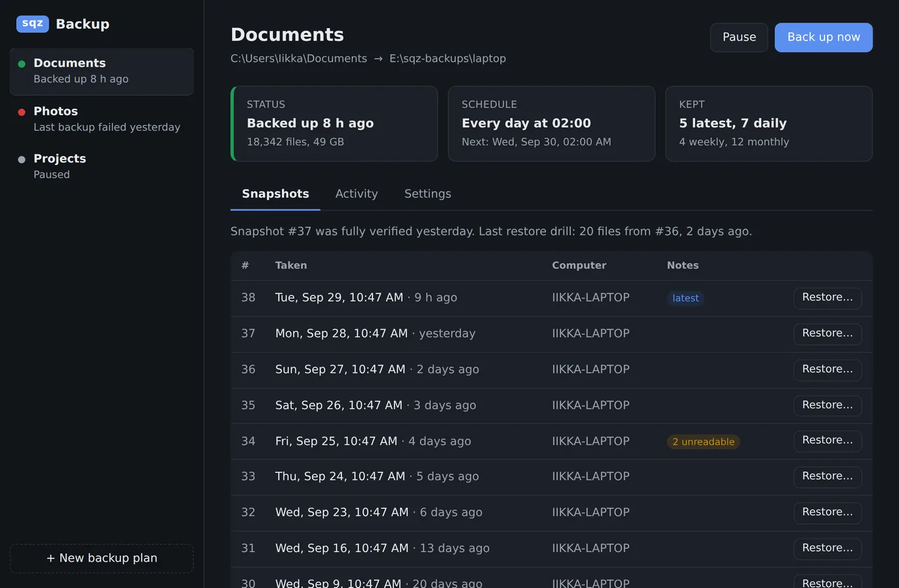The width and height of the screenshot is (899, 588).
Task: Restore snapshot 36 from Sun, Sep 27
Action: click(828, 370)
